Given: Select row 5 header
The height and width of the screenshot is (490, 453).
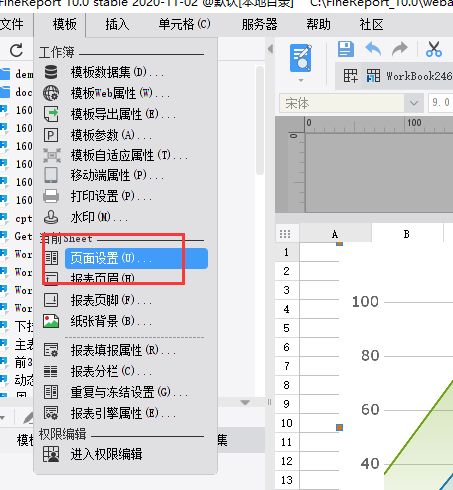Looking at the screenshot, I should coord(287,328).
